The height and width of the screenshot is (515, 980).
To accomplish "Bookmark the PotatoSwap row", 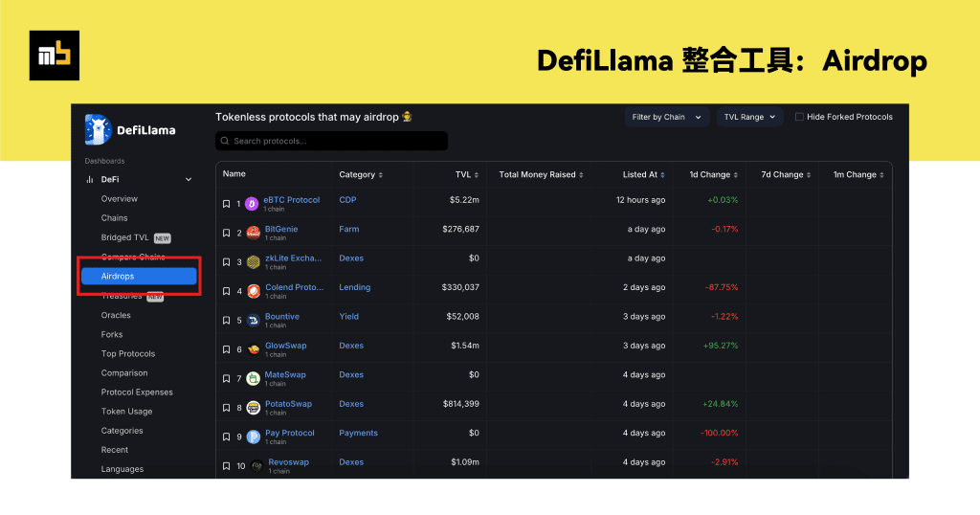I will click(x=226, y=408).
